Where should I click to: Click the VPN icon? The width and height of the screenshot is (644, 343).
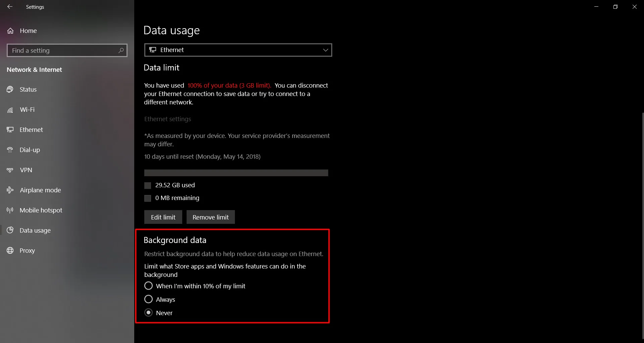(x=10, y=170)
